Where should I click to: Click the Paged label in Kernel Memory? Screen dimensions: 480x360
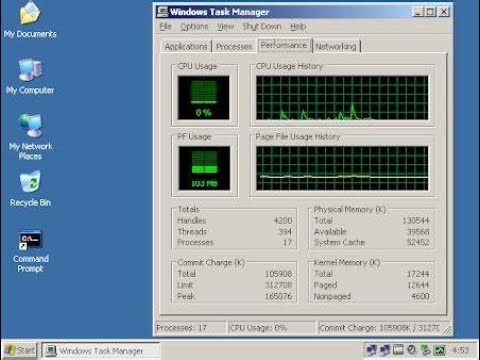click(325, 285)
